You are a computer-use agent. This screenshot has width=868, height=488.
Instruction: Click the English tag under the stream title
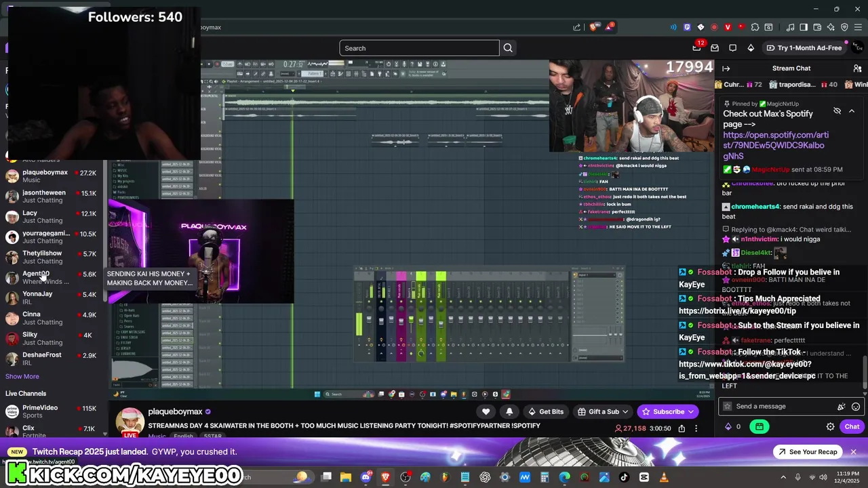tap(183, 436)
